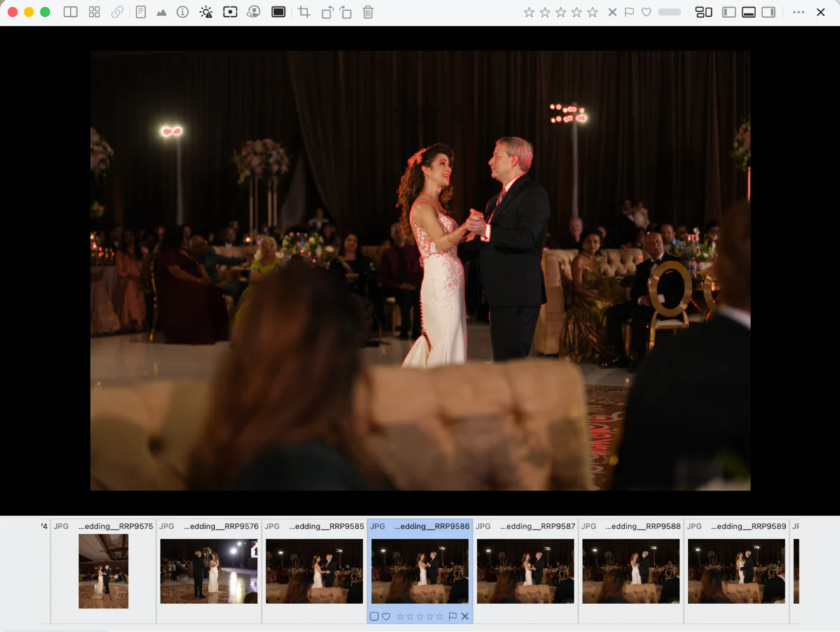
Task: Select the crop tool in toolbar
Action: click(304, 12)
